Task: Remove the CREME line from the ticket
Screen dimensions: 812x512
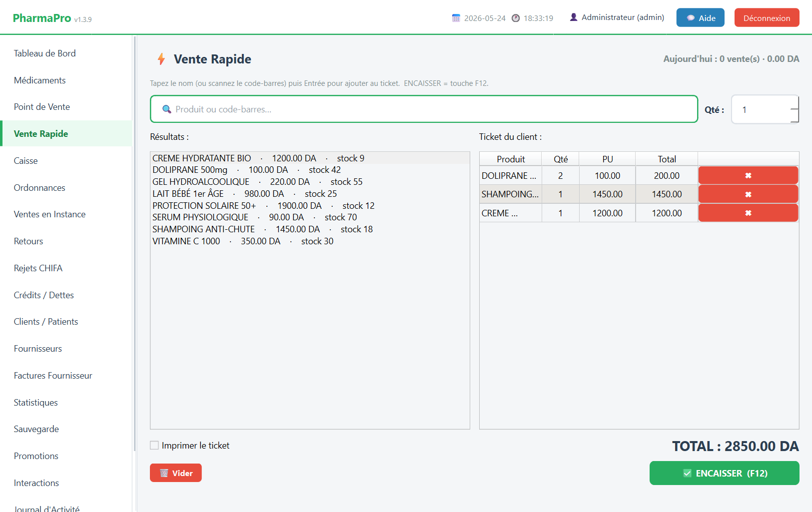Action: 748,213
